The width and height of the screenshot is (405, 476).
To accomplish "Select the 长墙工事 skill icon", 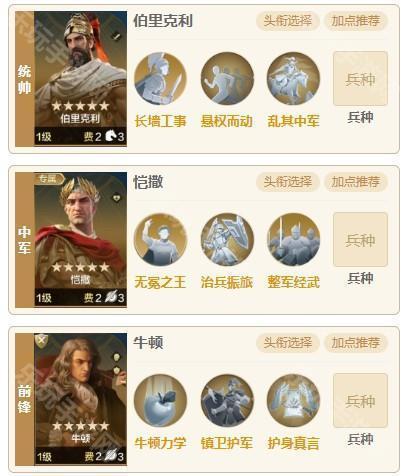I will [x=160, y=79].
